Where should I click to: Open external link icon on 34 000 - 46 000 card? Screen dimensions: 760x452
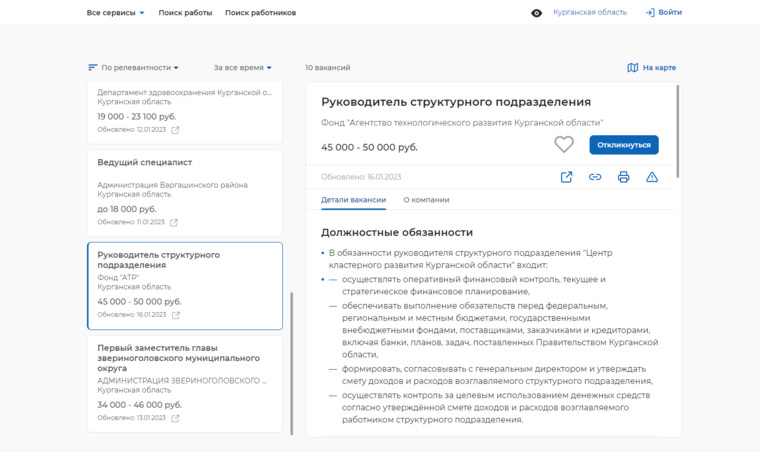point(175,418)
